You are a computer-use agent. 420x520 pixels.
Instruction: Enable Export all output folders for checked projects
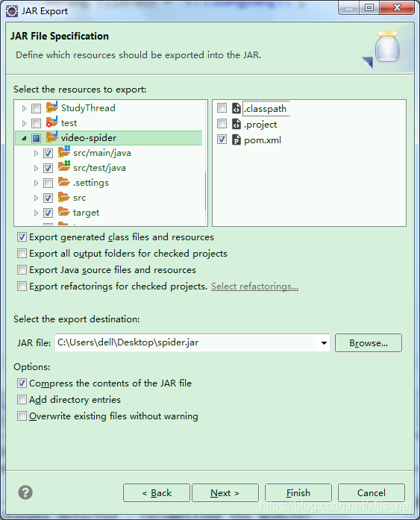click(x=22, y=254)
